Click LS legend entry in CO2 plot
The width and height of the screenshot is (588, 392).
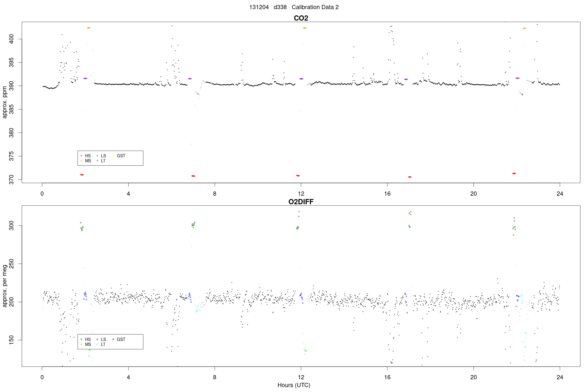101,156
